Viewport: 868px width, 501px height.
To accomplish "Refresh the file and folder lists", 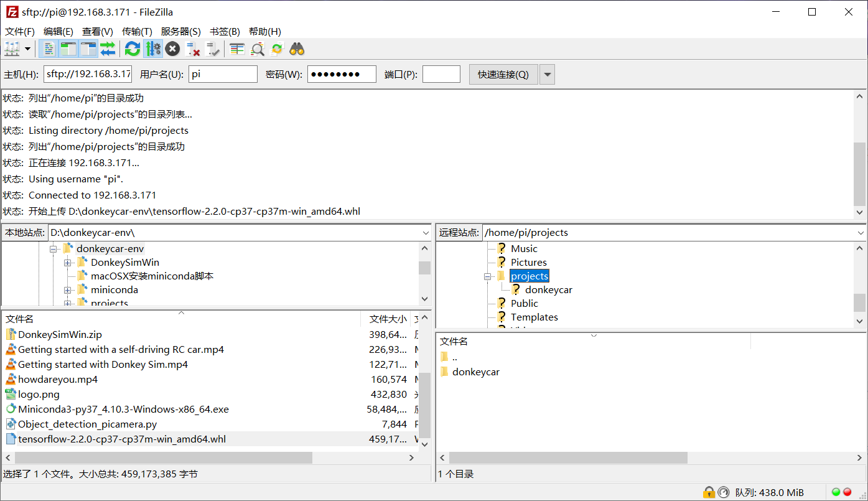I will point(132,49).
